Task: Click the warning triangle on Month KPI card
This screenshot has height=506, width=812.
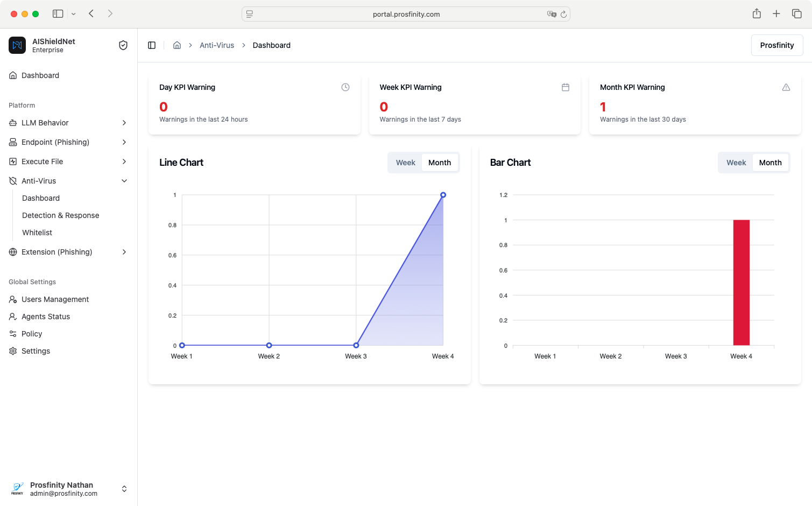Action: (x=786, y=87)
